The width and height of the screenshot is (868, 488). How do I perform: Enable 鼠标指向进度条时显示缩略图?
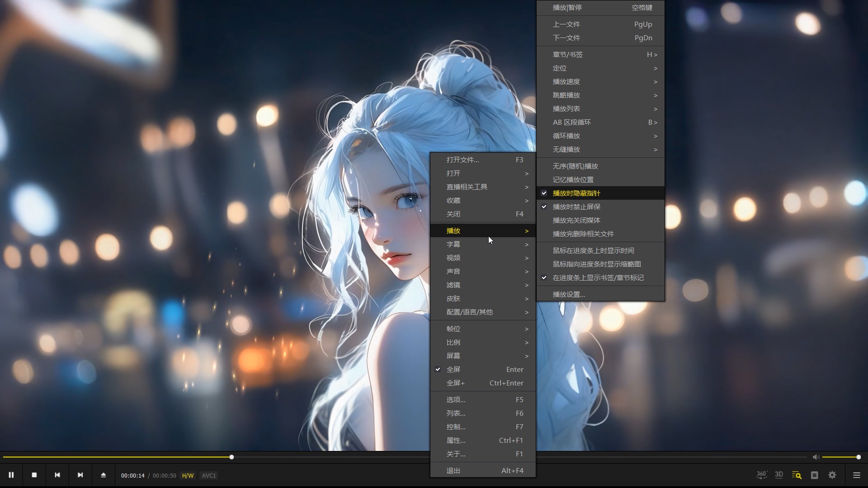point(600,264)
